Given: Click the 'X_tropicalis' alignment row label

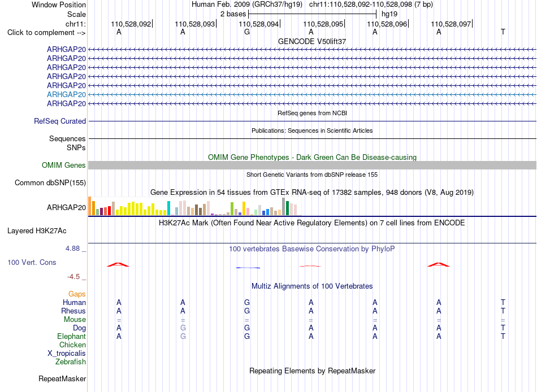Looking at the screenshot, I should pyautogui.click(x=67, y=354).
